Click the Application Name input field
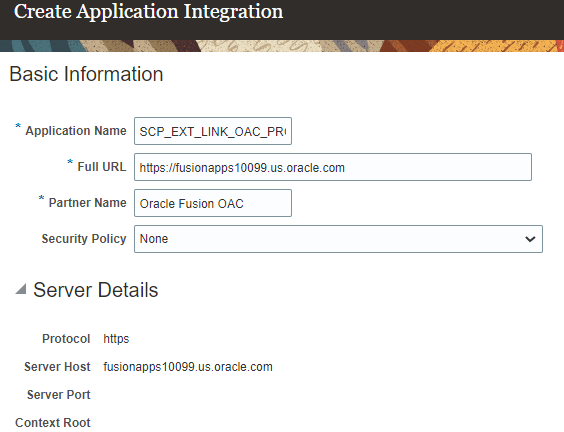 click(213, 131)
